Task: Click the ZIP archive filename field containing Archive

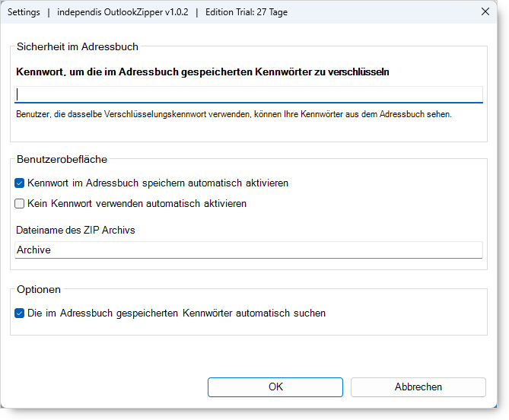Action: 249,250
